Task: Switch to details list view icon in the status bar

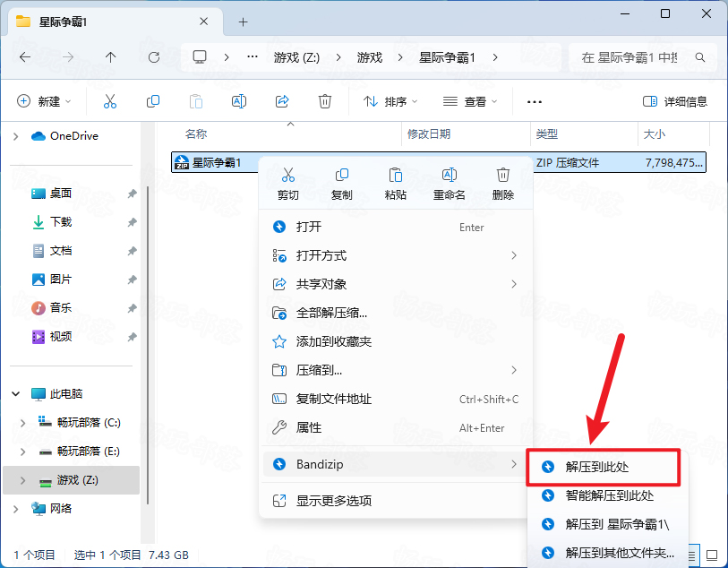Action: pyautogui.click(x=692, y=555)
